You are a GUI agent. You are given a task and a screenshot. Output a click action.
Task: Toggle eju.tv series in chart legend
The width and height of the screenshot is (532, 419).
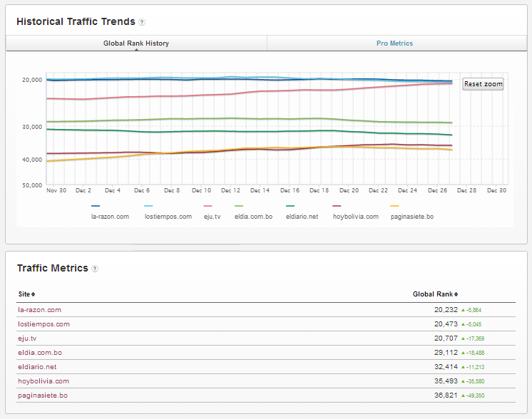(x=213, y=216)
